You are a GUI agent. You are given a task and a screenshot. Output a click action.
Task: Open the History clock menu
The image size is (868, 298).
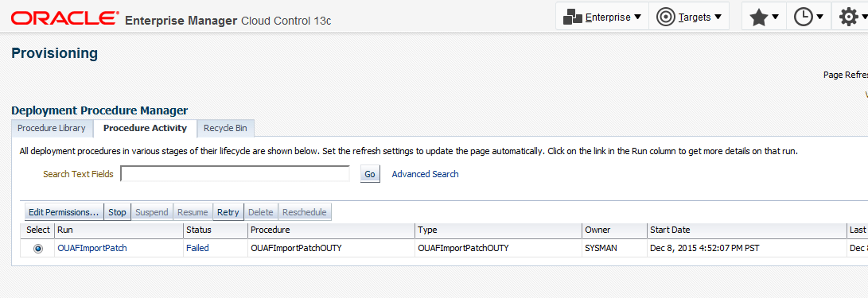[x=808, y=17]
